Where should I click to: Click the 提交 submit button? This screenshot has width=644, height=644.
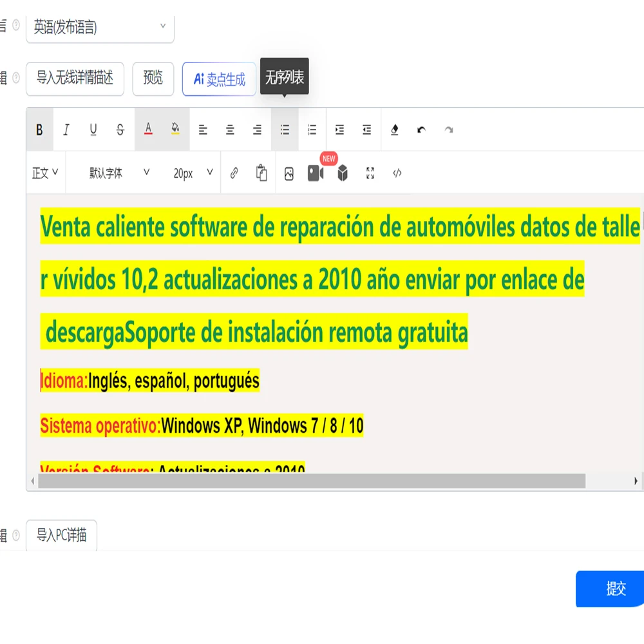614,589
